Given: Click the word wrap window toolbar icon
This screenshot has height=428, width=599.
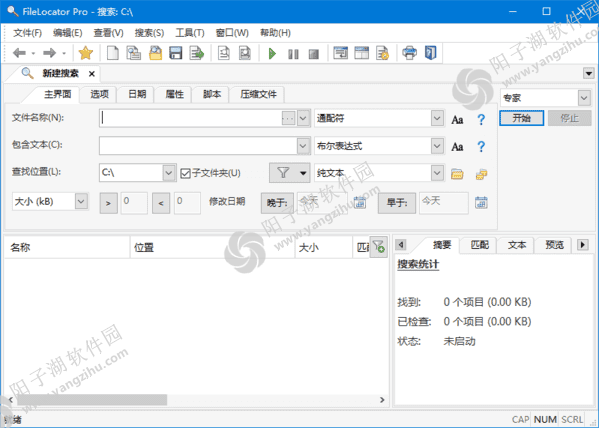Looking at the screenshot, I should pos(340,53).
